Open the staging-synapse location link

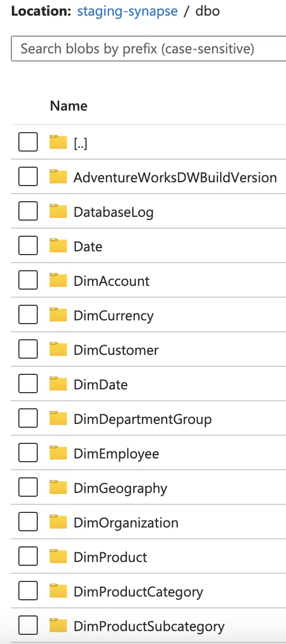(x=127, y=11)
